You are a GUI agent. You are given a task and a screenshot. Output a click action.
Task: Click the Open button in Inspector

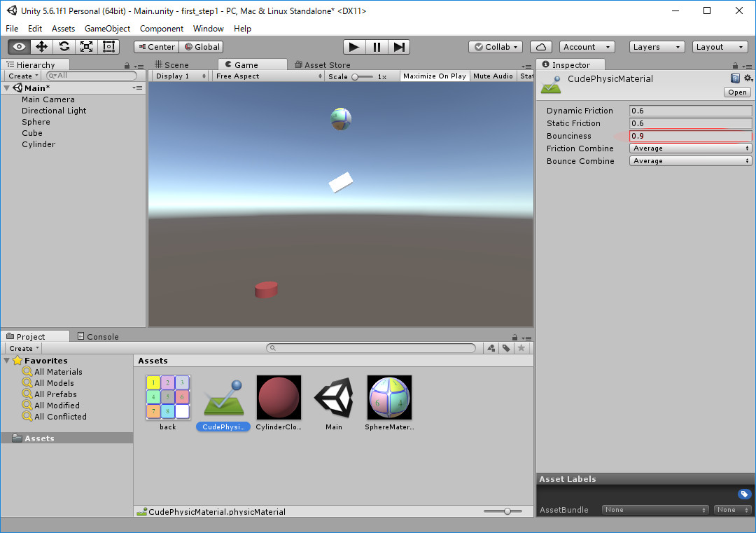tap(737, 92)
